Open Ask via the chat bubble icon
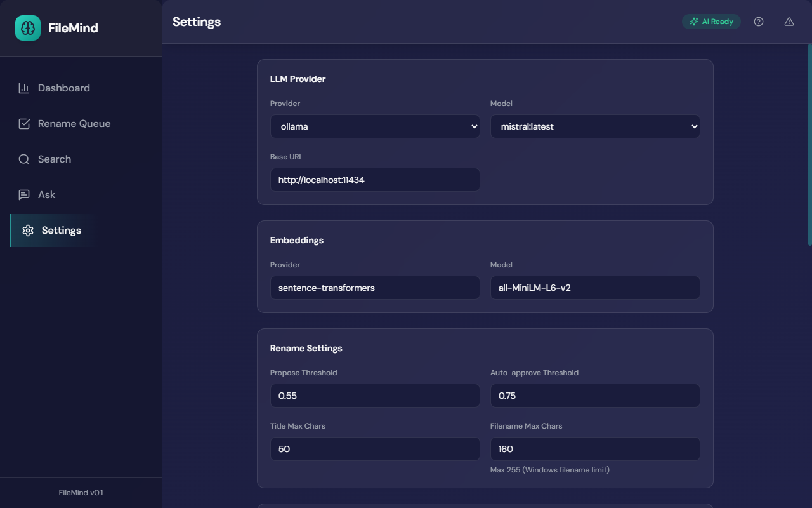Image resolution: width=812 pixels, height=508 pixels. (23, 194)
